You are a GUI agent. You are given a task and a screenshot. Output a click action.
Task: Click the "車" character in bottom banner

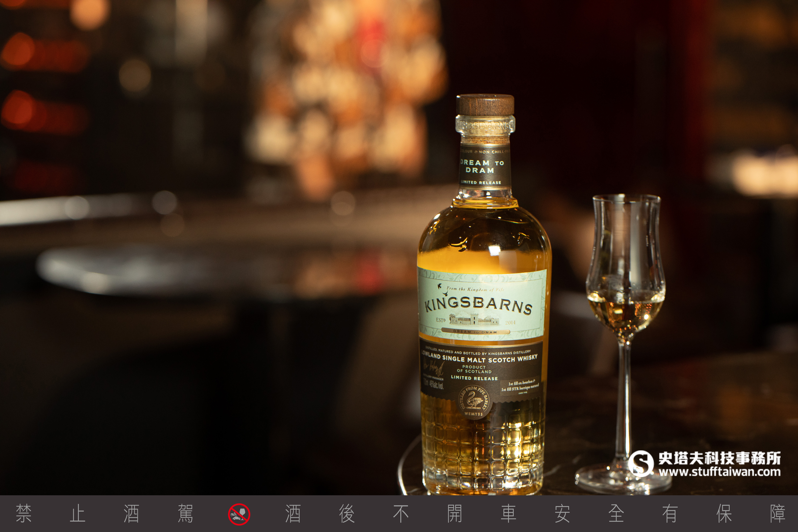click(x=508, y=514)
